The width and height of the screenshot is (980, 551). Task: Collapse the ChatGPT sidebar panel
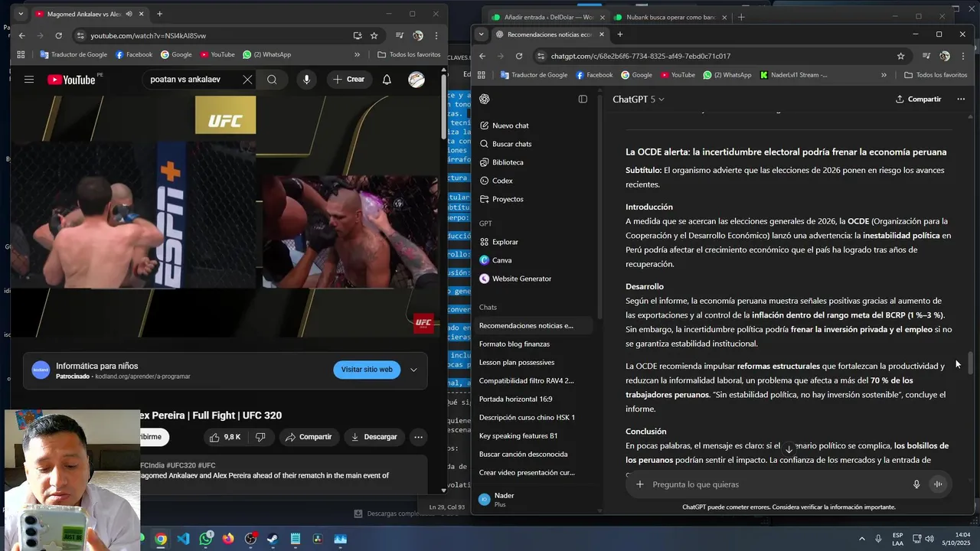(583, 99)
